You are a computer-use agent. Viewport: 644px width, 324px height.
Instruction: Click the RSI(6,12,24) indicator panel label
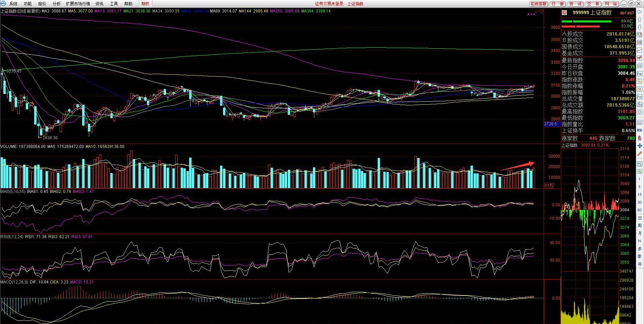tap(12, 237)
